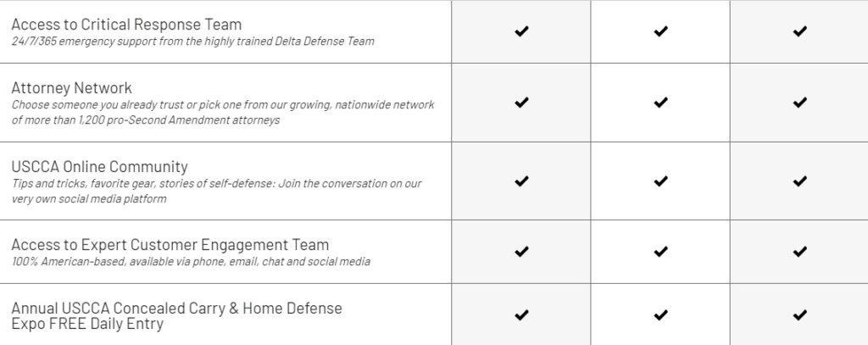This screenshot has height=345, width=868.
Task: Select the Attorney Network heading
Action: (x=71, y=88)
